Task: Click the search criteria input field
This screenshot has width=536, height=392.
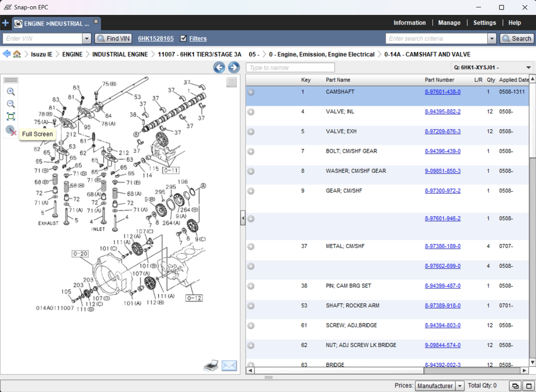Action: click(x=437, y=39)
